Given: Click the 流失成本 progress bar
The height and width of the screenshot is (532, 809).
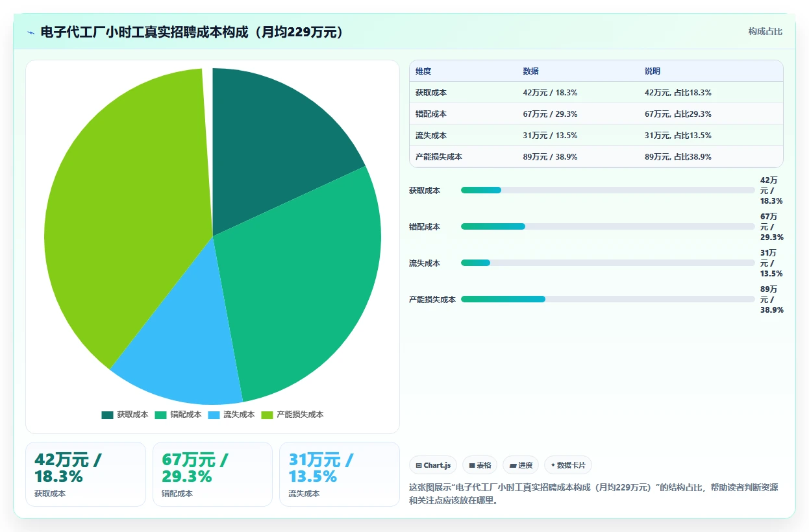Looking at the screenshot, I should click(608, 263).
